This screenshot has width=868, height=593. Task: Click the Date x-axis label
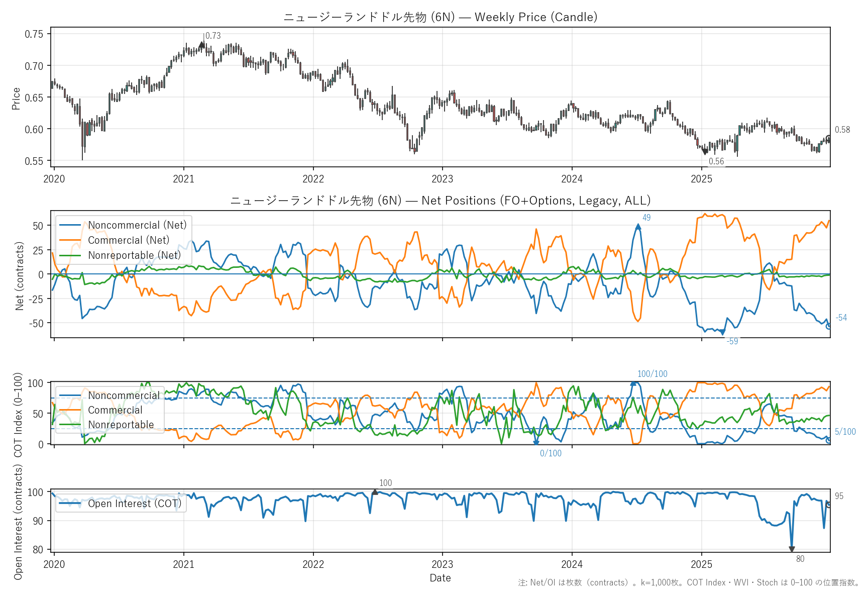[440, 578]
